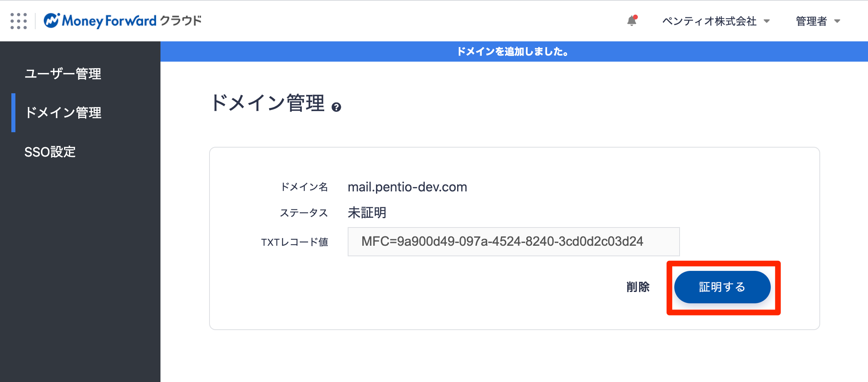Open the notifications bell

(x=632, y=21)
